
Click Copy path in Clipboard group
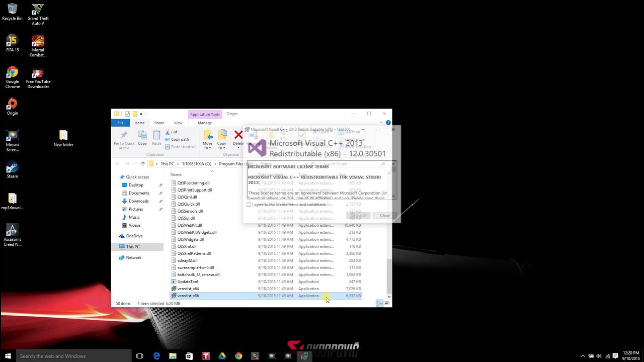(177, 139)
